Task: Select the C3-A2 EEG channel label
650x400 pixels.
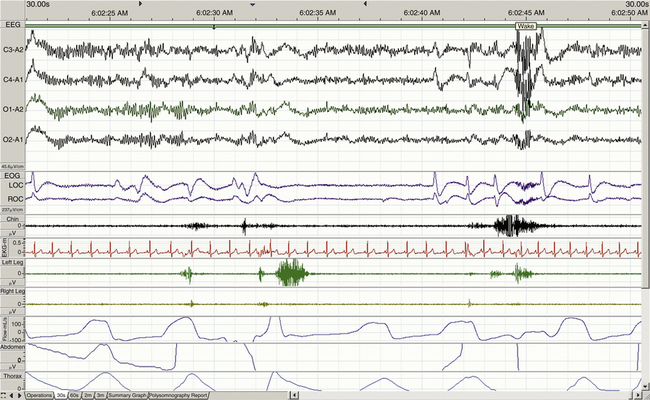Action: [x=14, y=47]
